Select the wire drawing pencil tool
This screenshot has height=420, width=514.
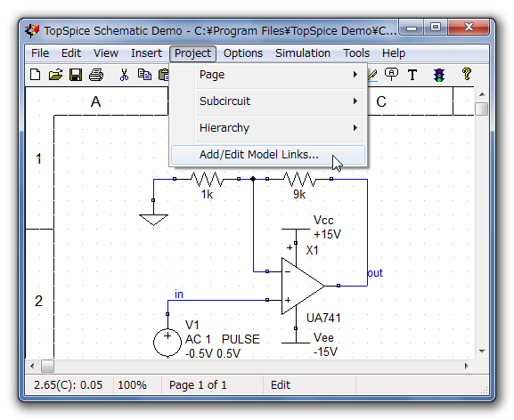(372, 76)
